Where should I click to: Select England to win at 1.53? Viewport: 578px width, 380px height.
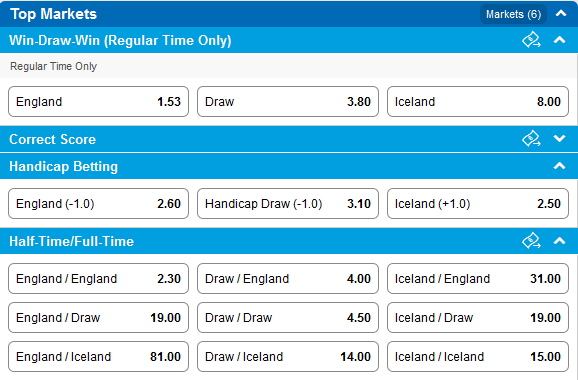[98, 102]
